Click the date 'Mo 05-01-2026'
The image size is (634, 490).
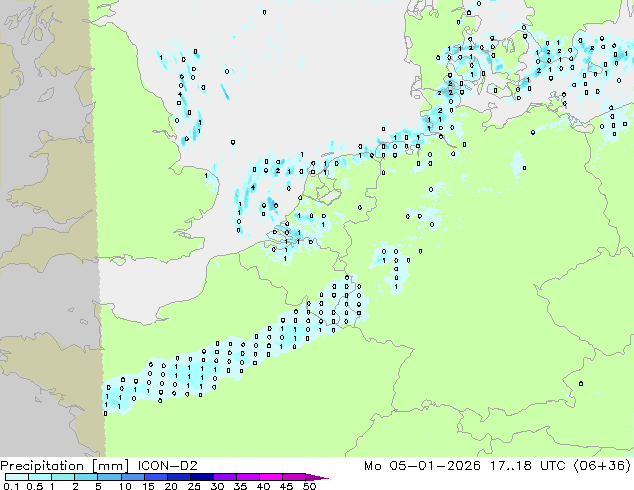(422, 466)
